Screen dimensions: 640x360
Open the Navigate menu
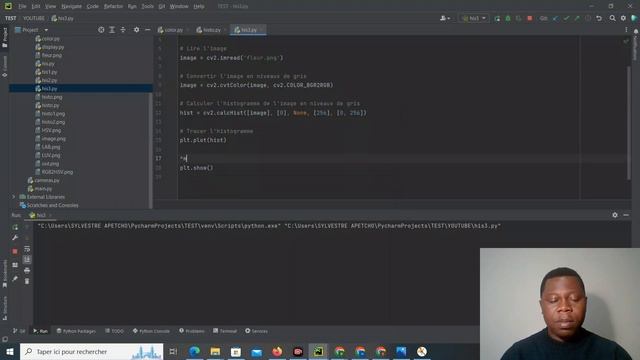[71, 7]
